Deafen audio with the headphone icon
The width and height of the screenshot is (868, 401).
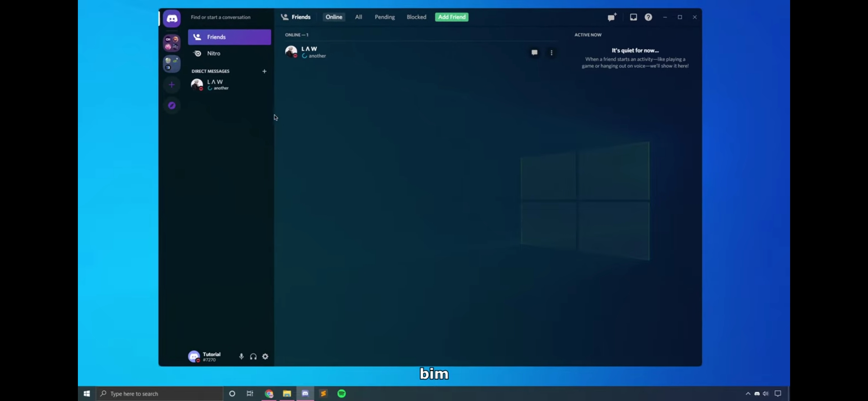pos(253,356)
